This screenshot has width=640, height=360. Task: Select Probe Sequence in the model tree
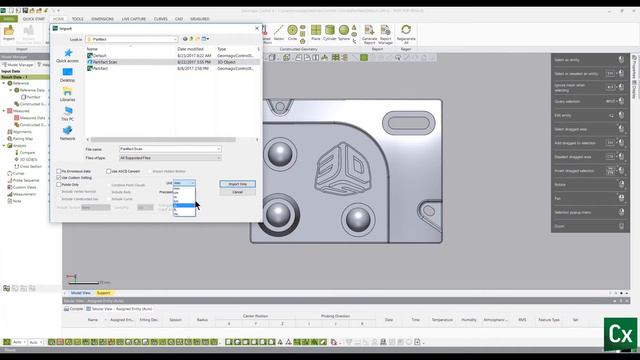(x=23, y=180)
